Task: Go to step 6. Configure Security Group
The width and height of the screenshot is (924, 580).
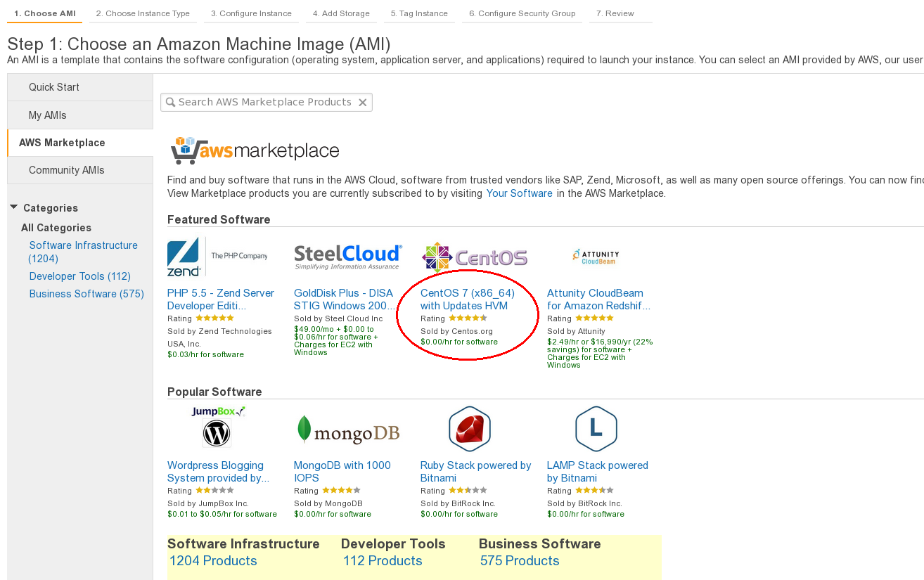Action: pyautogui.click(x=522, y=13)
